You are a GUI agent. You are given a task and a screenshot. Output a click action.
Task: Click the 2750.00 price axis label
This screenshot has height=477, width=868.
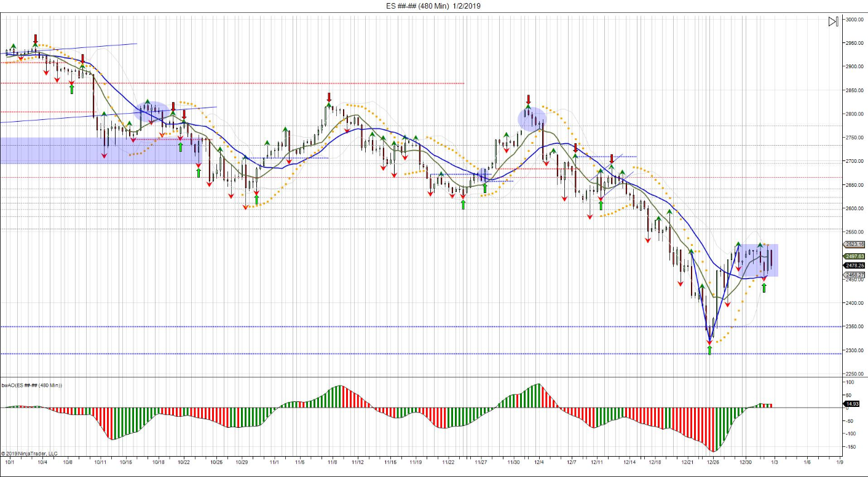coord(856,138)
